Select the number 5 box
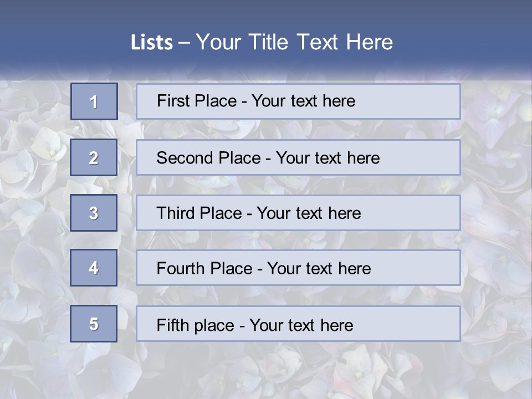 (x=94, y=324)
